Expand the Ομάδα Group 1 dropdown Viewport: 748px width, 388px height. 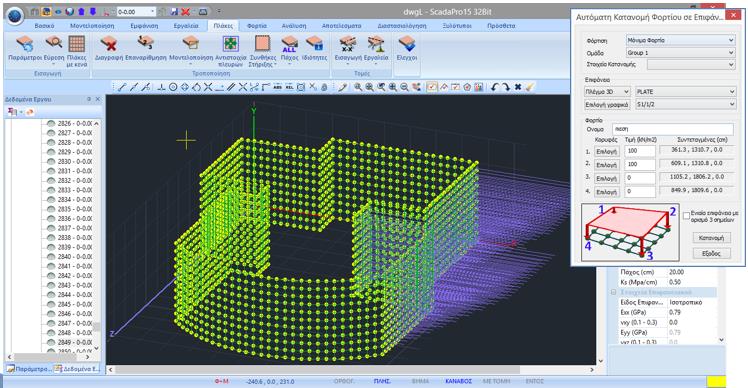coord(680,52)
